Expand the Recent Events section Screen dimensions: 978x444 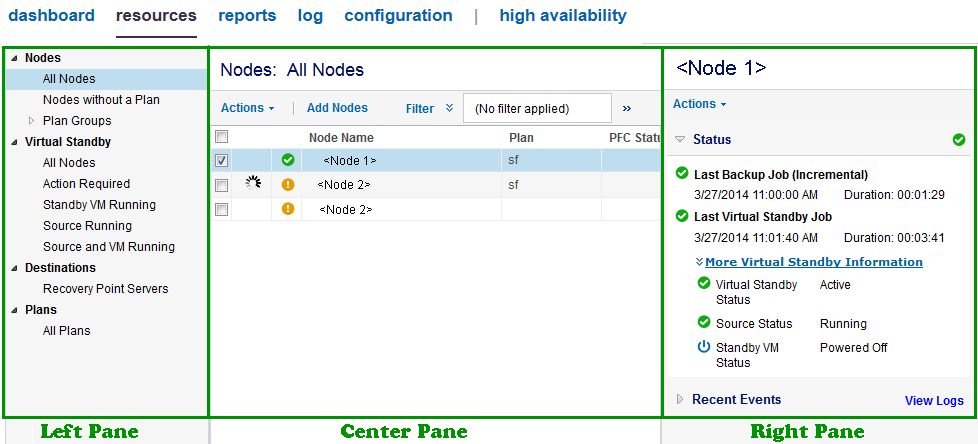pyautogui.click(x=681, y=399)
